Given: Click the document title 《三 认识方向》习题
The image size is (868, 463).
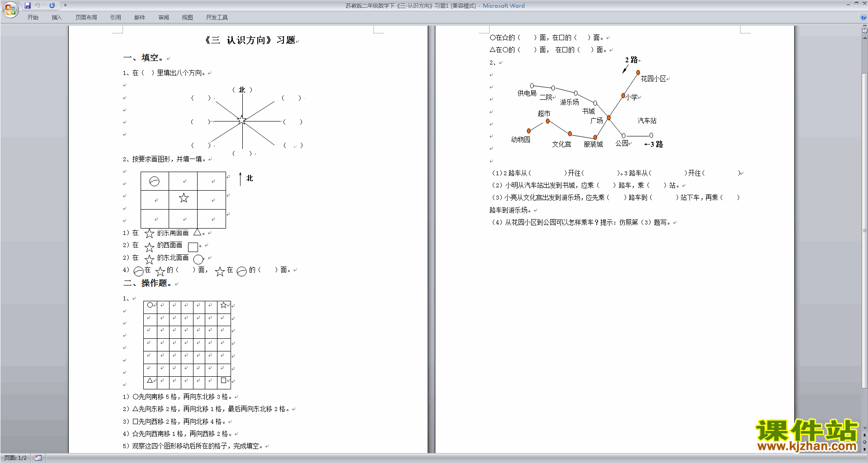Looking at the screenshot, I should [x=250, y=40].
